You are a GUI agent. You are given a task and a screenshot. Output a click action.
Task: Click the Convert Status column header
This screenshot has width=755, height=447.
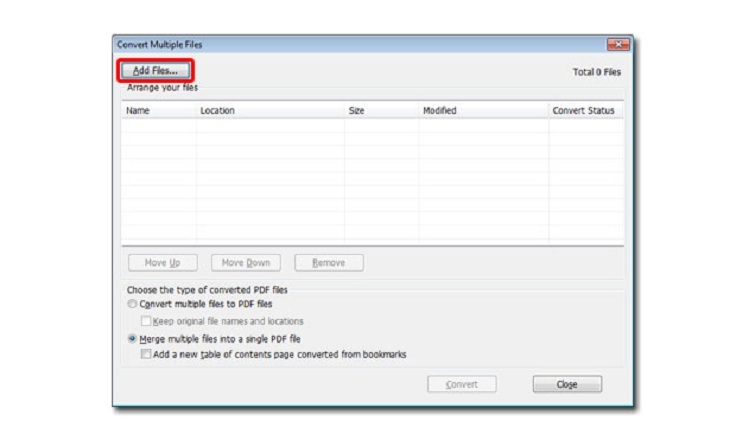point(583,111)
